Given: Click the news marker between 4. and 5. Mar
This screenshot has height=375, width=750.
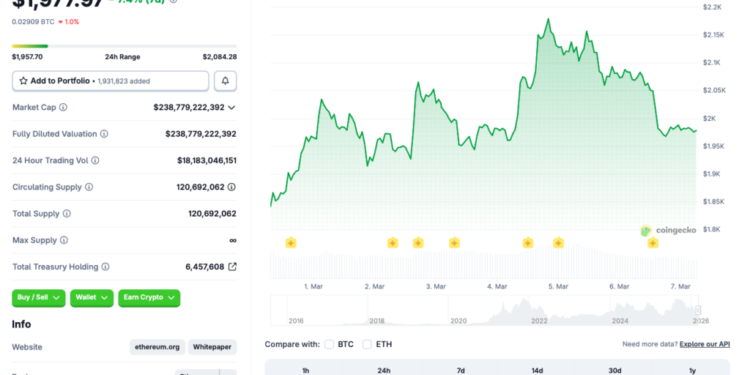Looking at the screenshot, I should (528, 243).
